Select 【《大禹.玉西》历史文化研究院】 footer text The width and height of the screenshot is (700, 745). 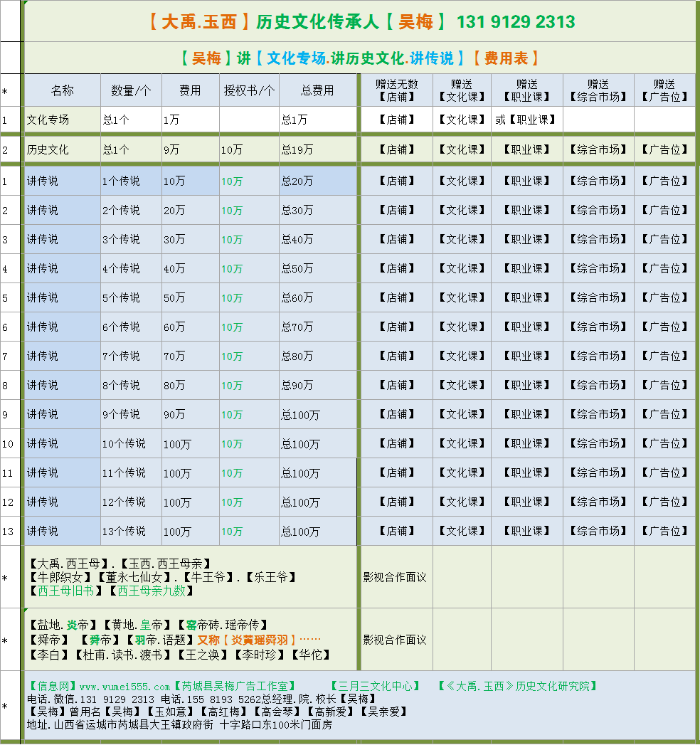click(x=518, y=686)
